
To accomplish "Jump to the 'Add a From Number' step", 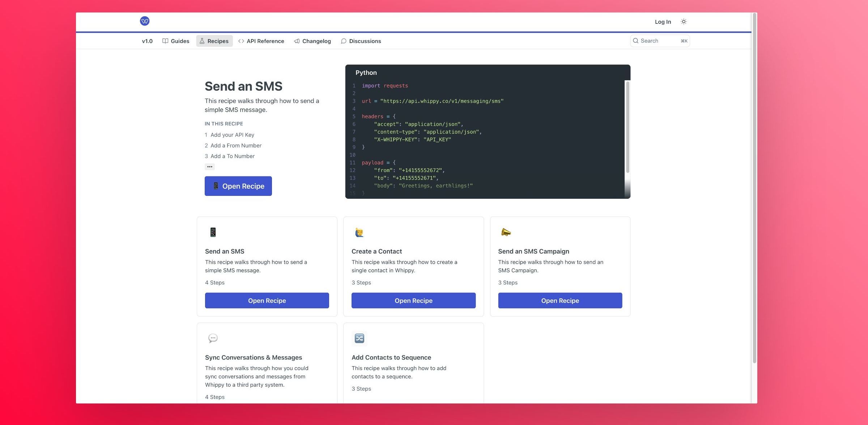I will (236, 146).
